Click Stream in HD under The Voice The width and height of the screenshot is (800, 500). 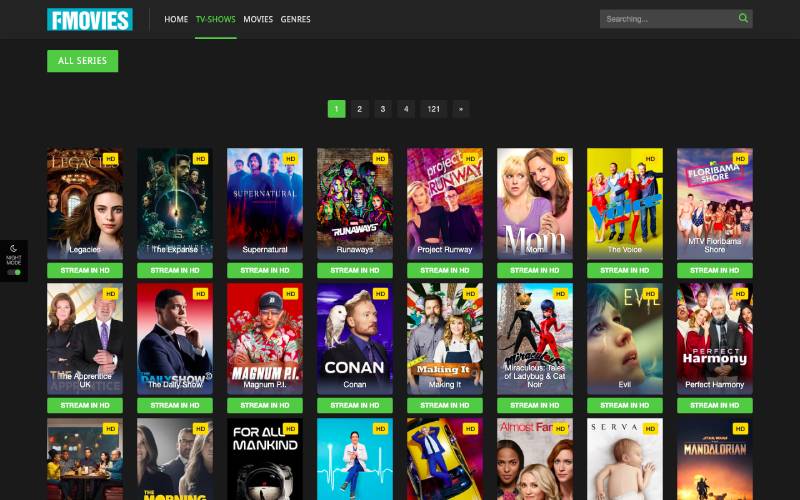(x=625, y=270)
